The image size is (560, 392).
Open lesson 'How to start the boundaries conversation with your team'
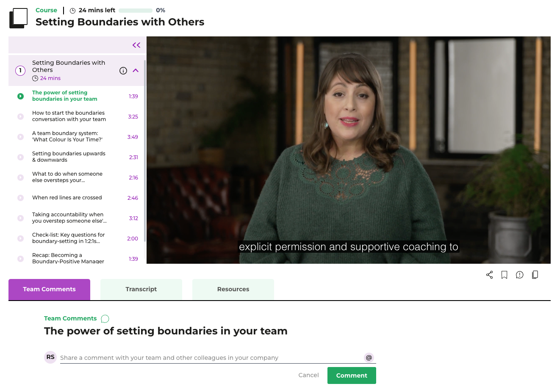coord(69,116)
